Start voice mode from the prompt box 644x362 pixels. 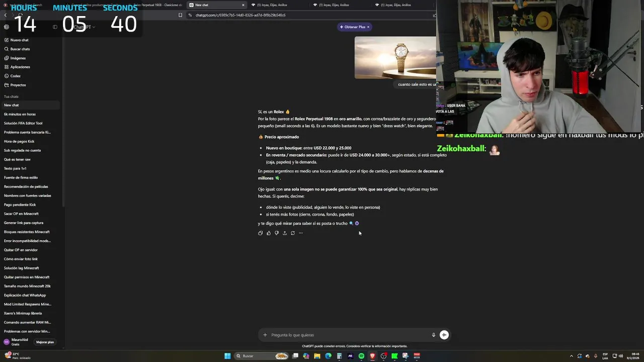[444, 335]
